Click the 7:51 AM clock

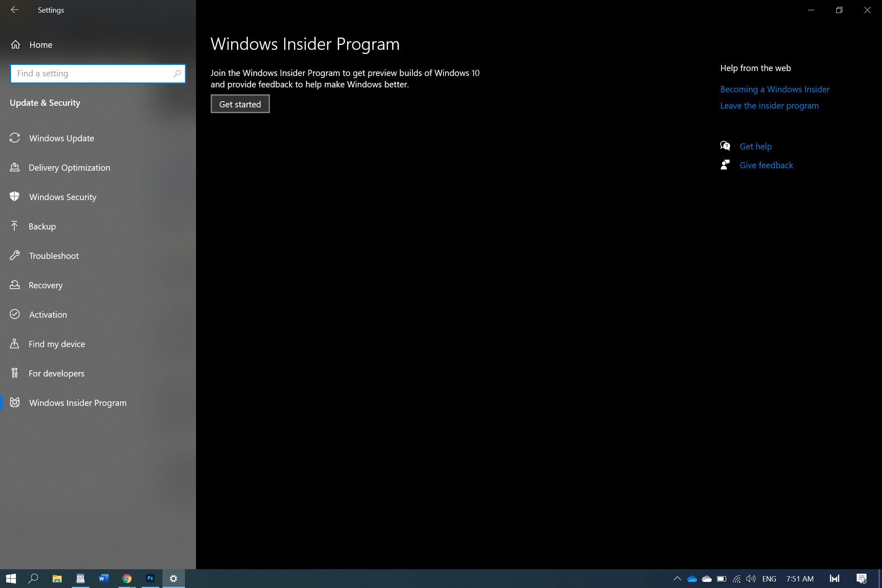tap(800, 579)
